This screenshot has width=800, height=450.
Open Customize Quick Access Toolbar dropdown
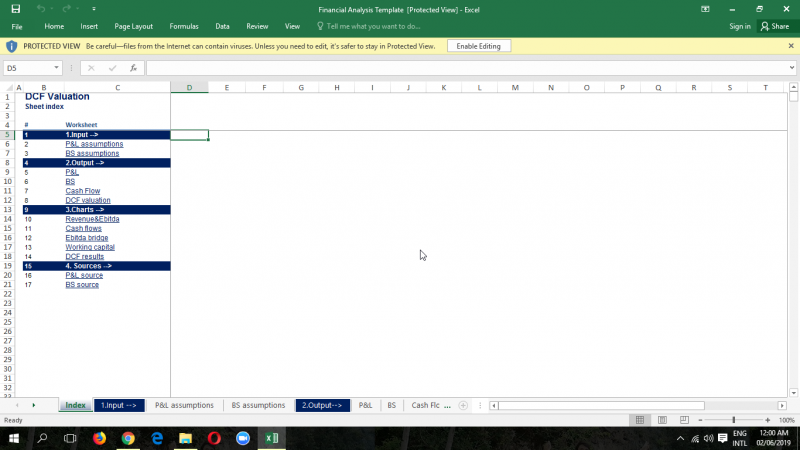(91, 8)
